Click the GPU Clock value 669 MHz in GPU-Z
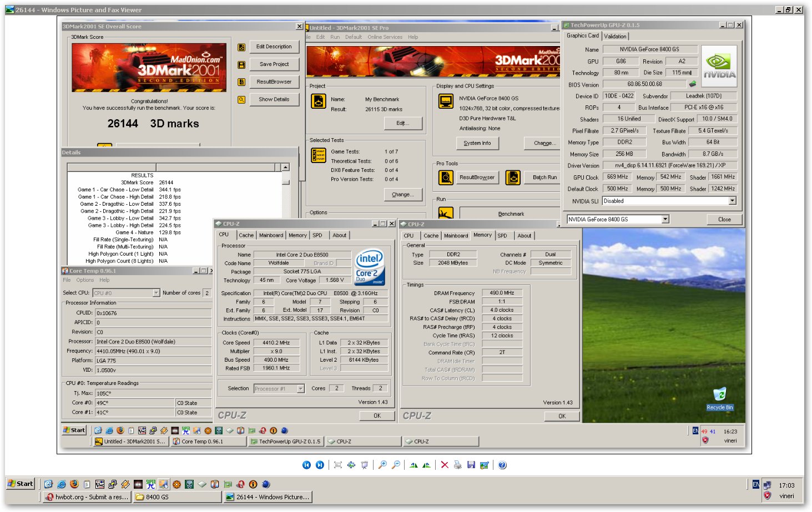 (x=617, y=177)
